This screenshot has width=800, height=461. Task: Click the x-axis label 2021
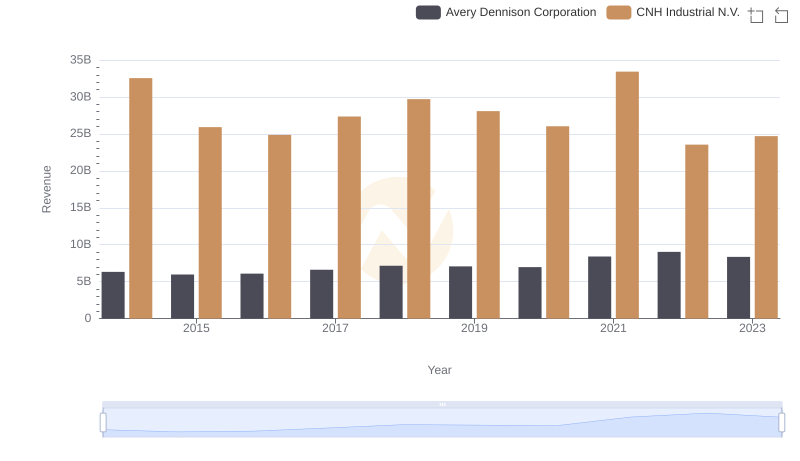pyautogui.click(x=613, y=328)
